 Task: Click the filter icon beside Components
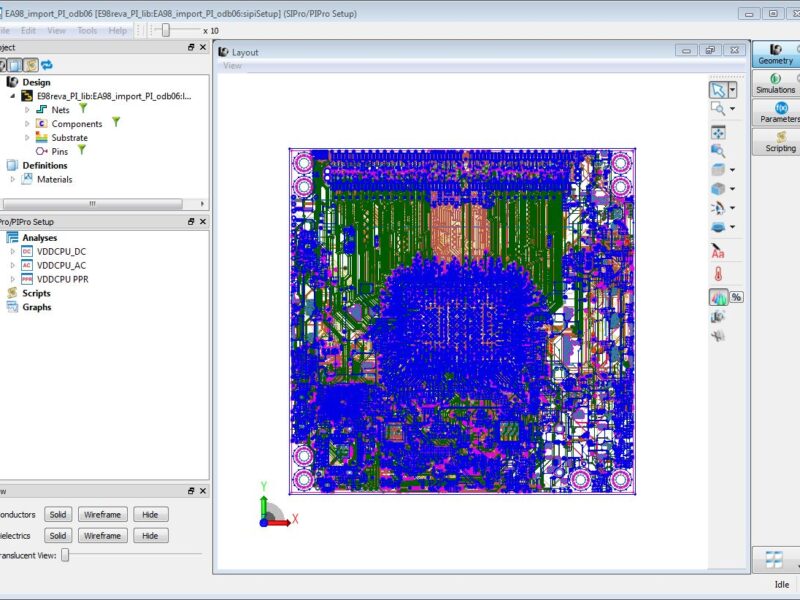(116, 122)
